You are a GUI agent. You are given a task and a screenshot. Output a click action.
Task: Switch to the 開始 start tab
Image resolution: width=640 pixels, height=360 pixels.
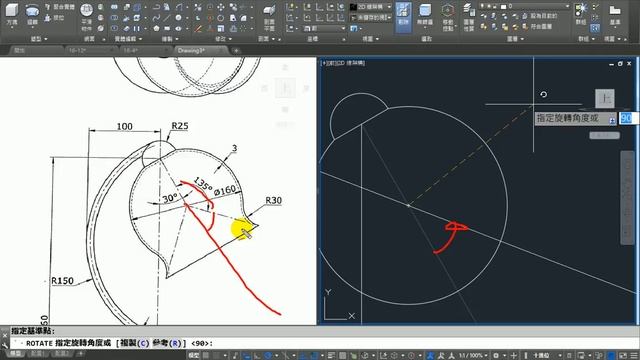[x=35, y=51]
